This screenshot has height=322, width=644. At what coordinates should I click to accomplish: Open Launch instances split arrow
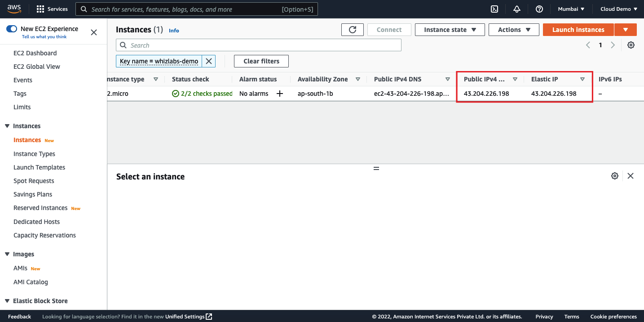point(626,30)
